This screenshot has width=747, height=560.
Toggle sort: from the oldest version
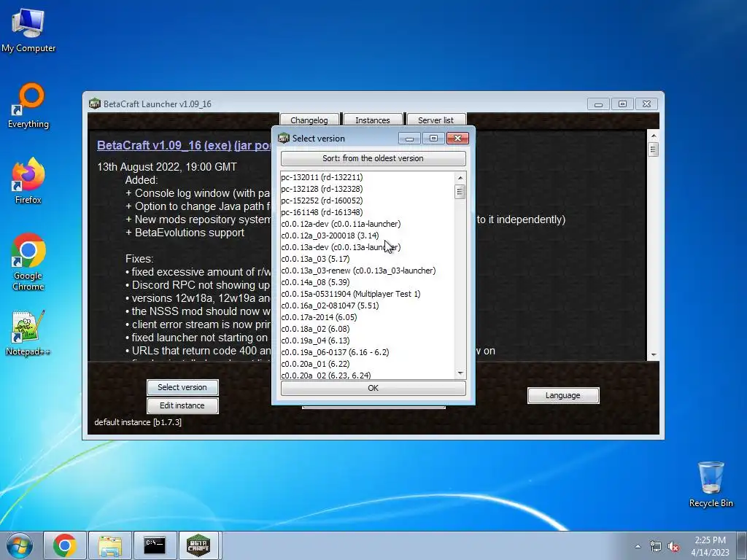pyautogui.click(x=373, y=158)
